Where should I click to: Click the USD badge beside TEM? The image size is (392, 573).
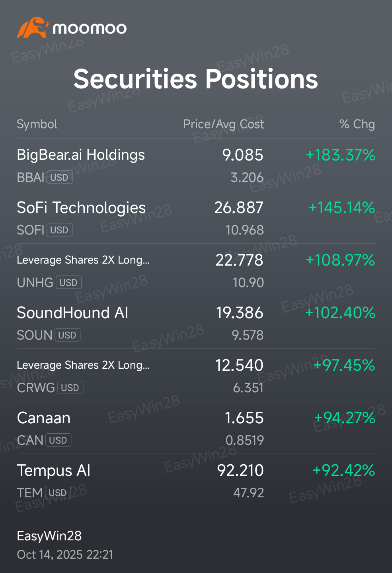point(58,493)
